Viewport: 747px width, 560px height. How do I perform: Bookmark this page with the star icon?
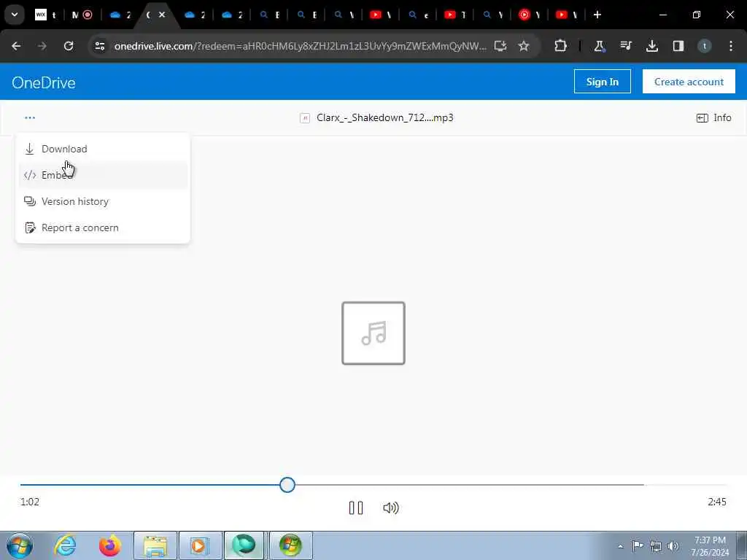[524, 46]
